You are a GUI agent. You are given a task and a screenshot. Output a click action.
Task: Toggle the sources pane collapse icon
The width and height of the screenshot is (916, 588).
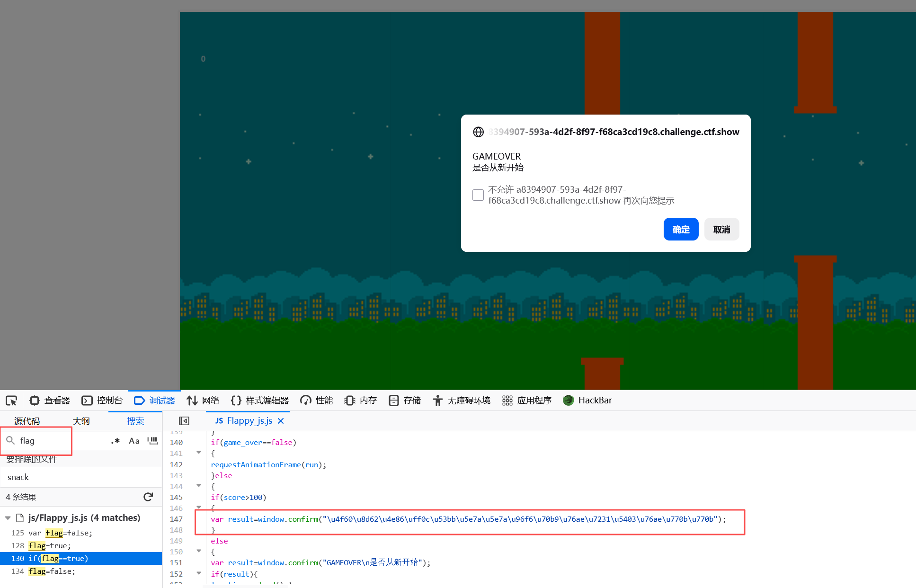[184, 421]
